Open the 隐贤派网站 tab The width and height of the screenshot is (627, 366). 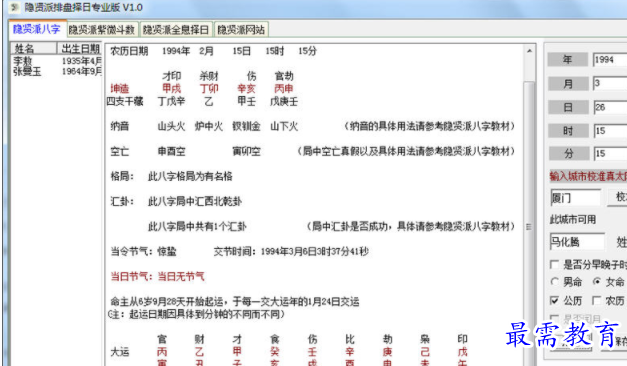tap(241, 30)
